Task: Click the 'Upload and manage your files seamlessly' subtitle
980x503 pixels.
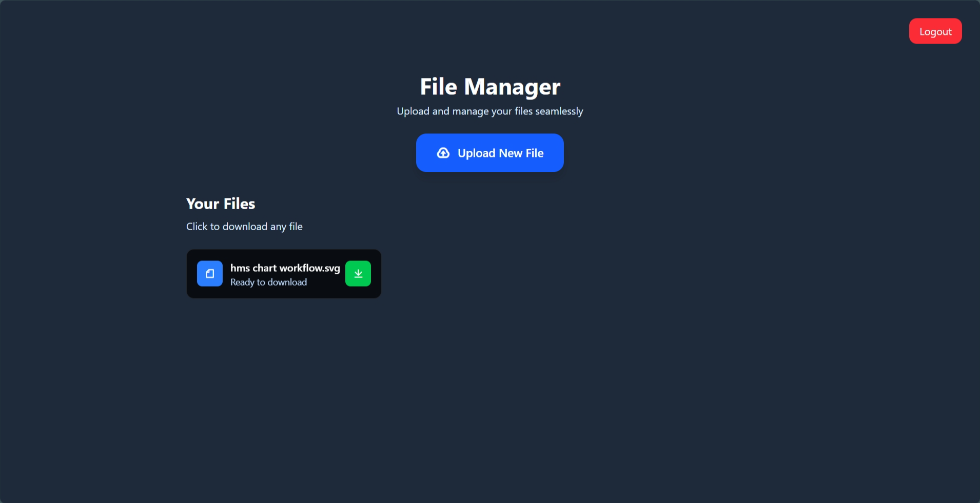Action: [x=489, y=111]
